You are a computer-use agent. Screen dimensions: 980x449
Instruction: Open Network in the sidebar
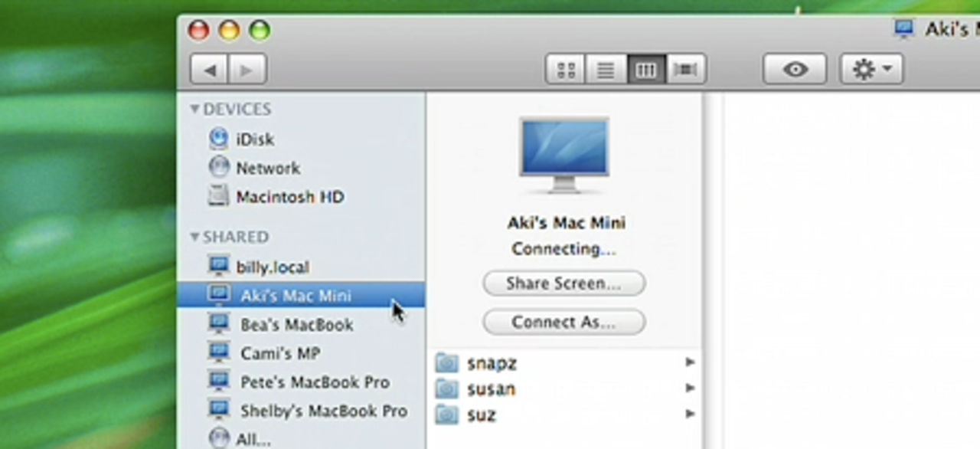tap(267, 168)
